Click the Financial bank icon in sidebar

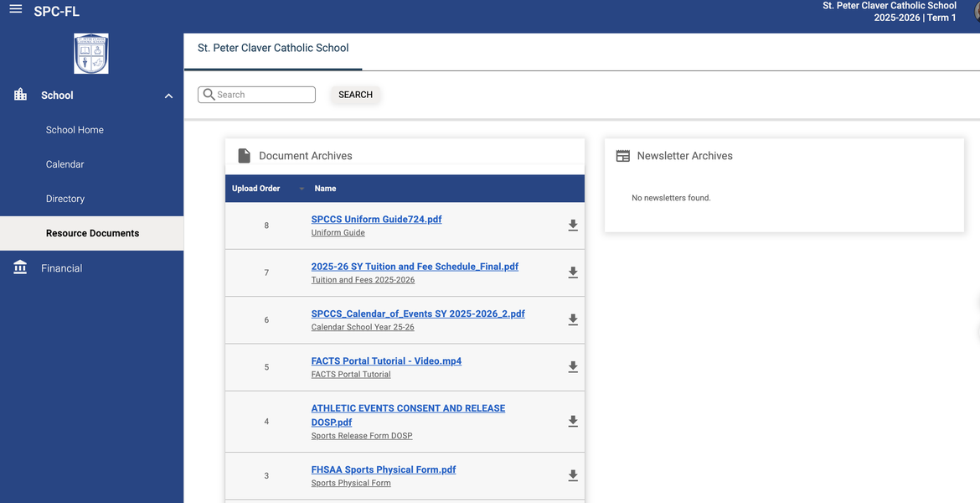(x=20, y=267)
